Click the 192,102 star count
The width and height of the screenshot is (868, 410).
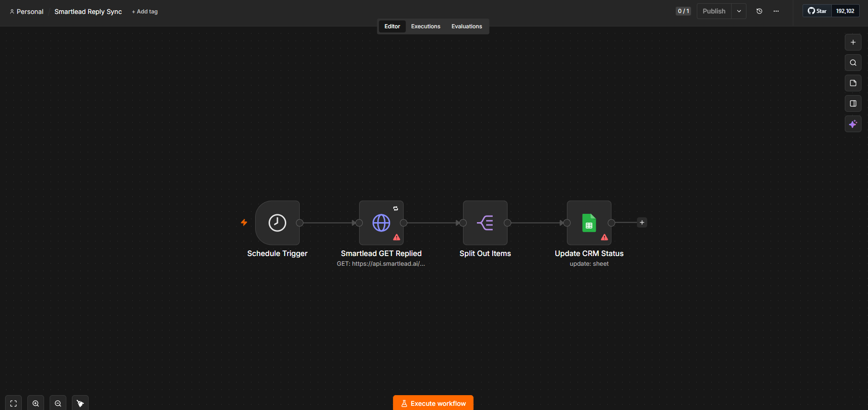[845, 11]
